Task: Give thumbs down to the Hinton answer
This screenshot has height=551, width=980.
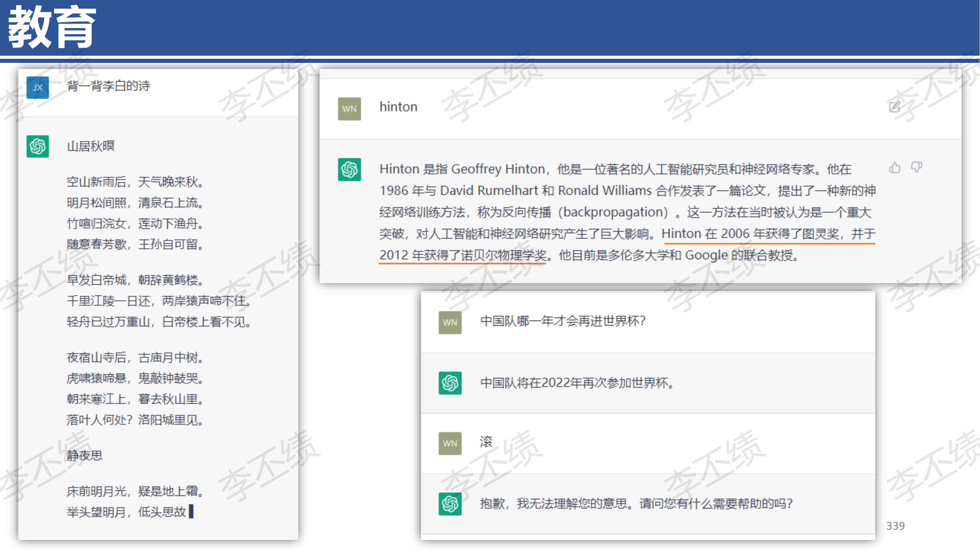Action: point(916,167)
